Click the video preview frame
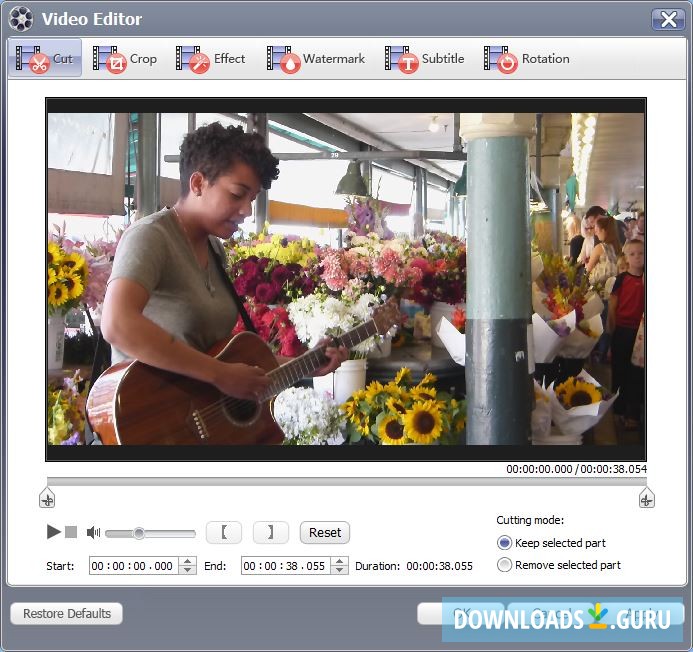Viewport: 693px width, 652px height. click(x=346, y=279)
